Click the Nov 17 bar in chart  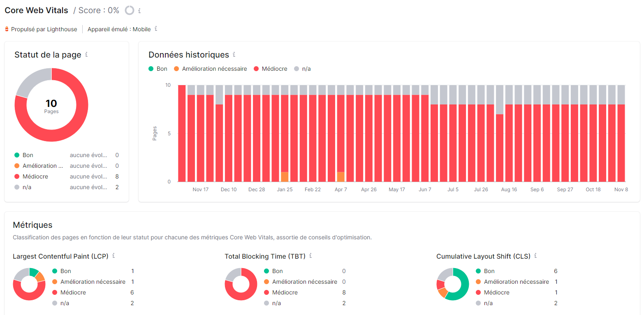click(x=200, y=134)
